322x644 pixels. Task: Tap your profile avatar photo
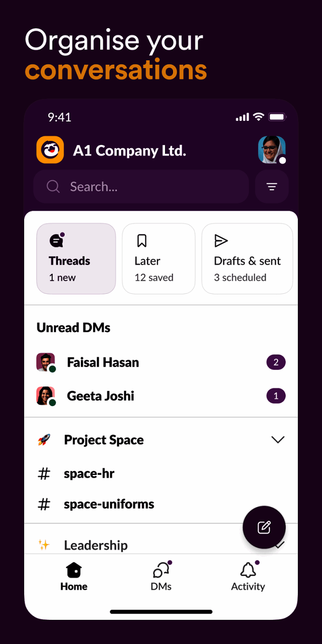[271, 150]
